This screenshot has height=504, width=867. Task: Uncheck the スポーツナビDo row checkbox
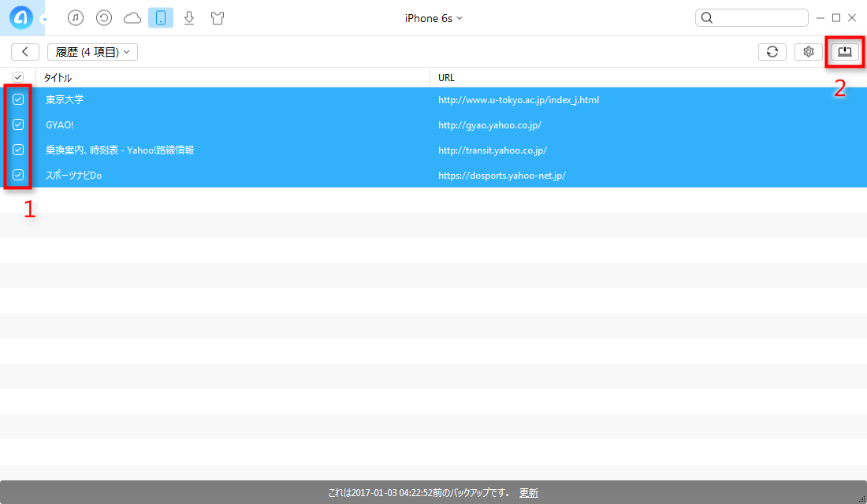click(18, 175)
